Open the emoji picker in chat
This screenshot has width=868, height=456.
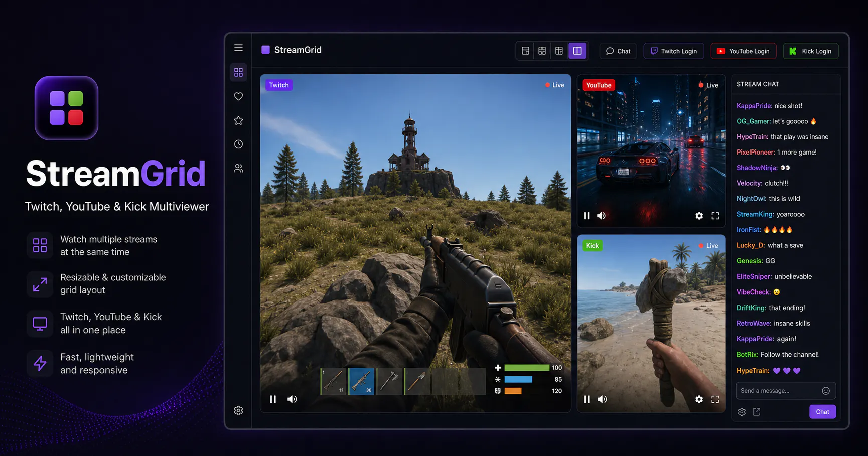click(826, 391)
